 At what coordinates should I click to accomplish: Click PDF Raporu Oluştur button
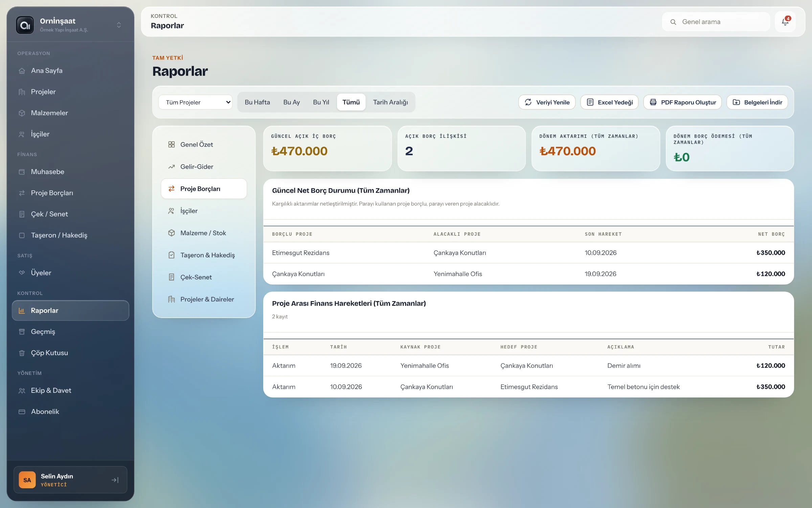(x=683, y=102)
